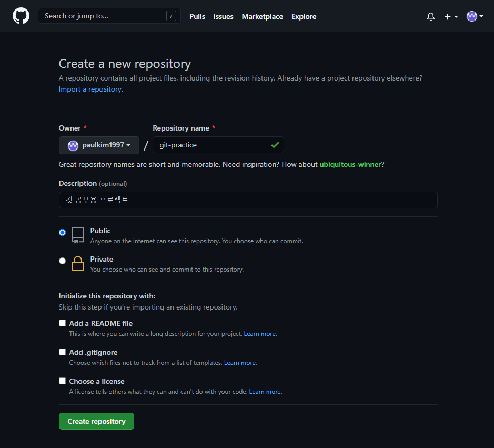The width and height of the screenshot is (494, 448).
Task: Click the Repository name field git-practice
Action: point(218,145)
